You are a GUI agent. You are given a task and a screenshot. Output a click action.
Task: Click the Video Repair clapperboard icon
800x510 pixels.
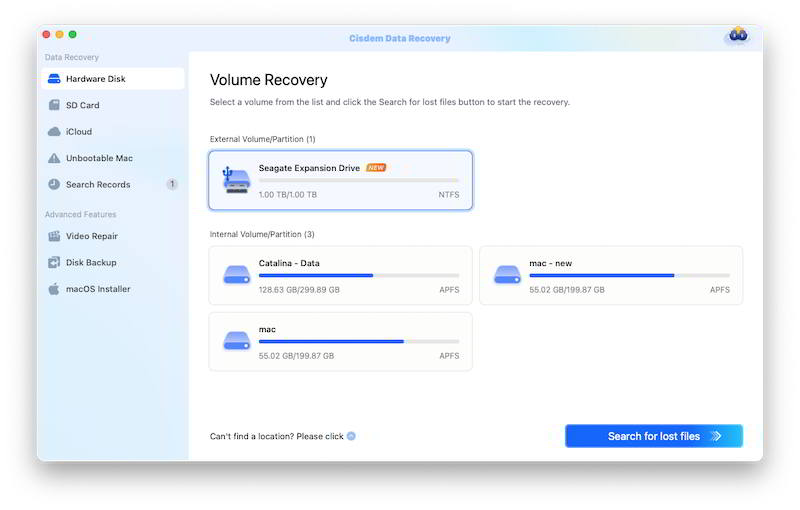point(54,236)
